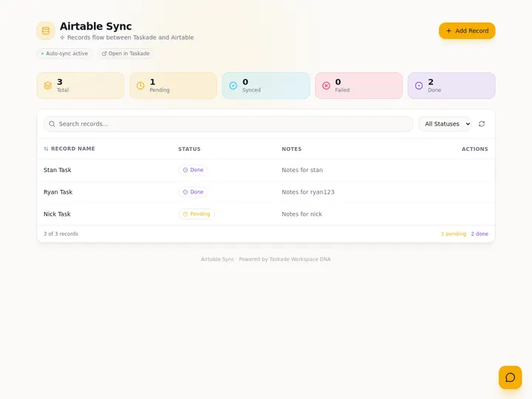
Task: Click the '2 done' footer filter
Action: coord(480,233)
